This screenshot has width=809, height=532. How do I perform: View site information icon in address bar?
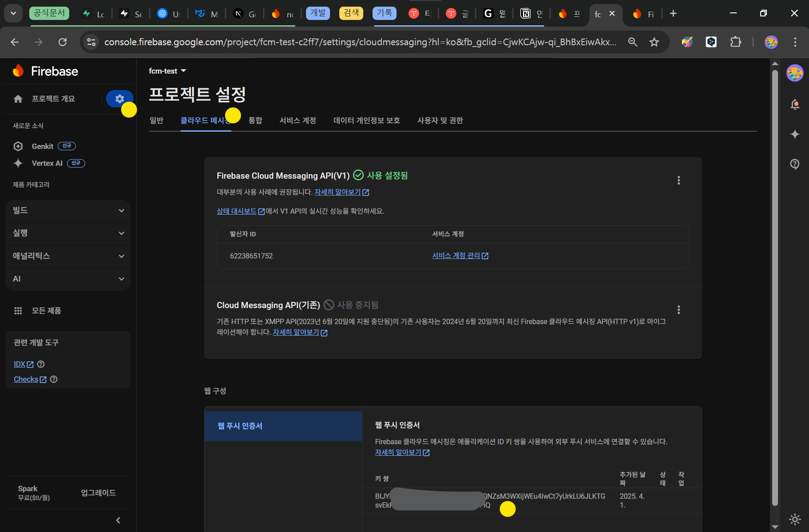click(x=91, y=42)
